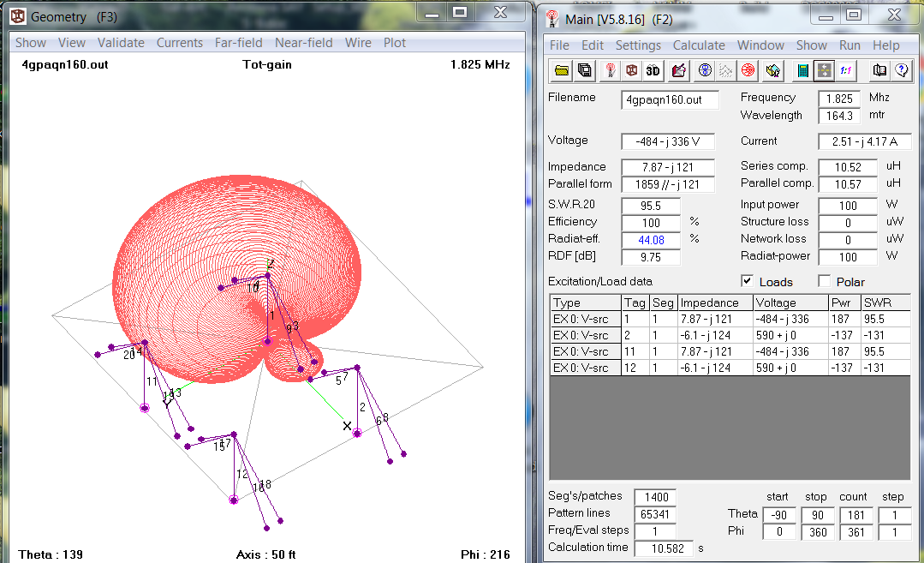Open the Run menu
This screenshot has height=563, width=924.
click(x=849, y=45)
